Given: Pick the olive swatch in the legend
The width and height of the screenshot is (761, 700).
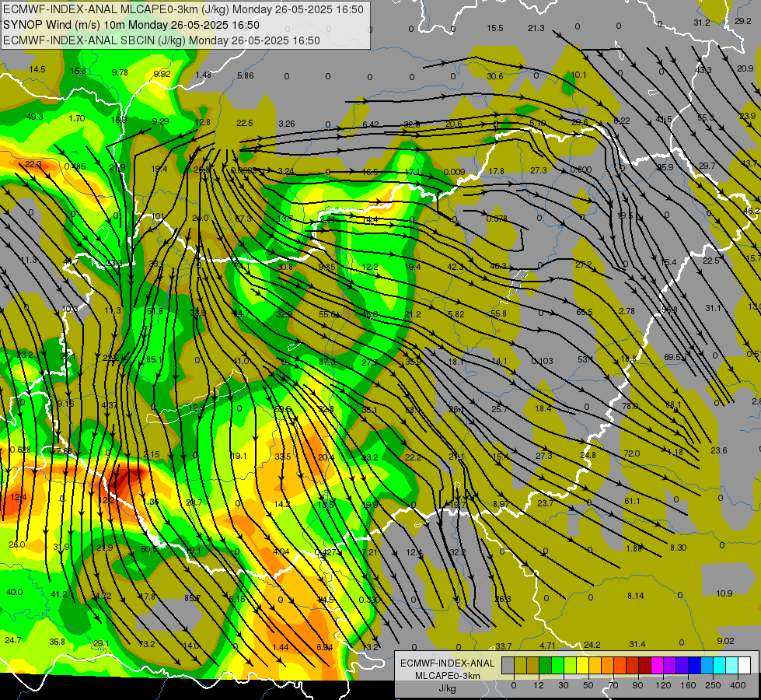Looking at the screenshot, I should pyautogui.click(x=520, y=666).
